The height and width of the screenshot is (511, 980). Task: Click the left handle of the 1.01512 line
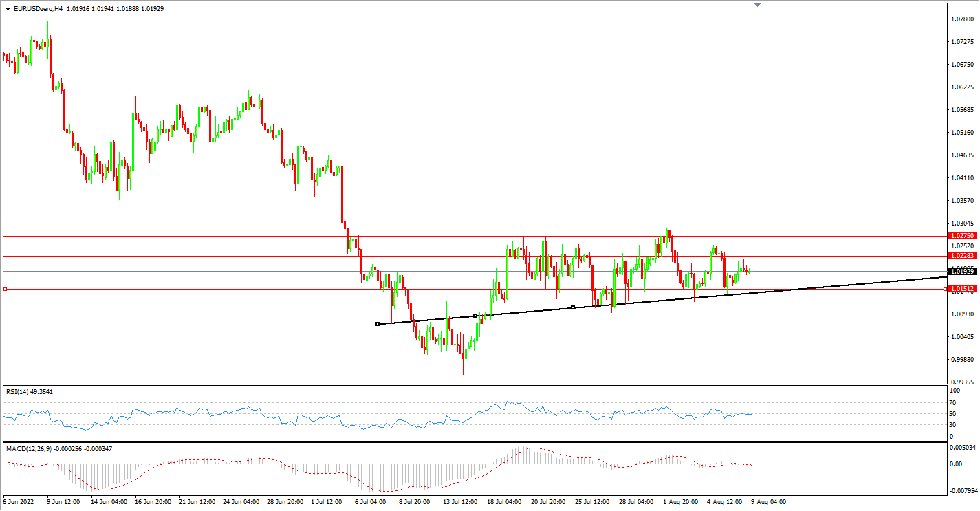tap(5, 290)
